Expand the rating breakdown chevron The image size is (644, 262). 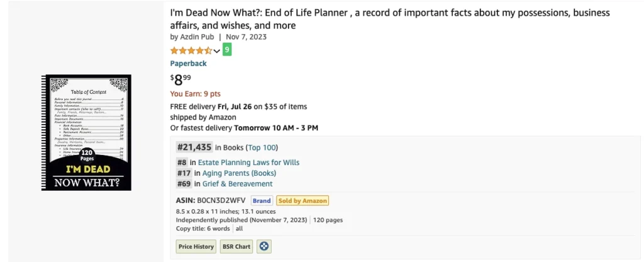[x=217, y=51]
